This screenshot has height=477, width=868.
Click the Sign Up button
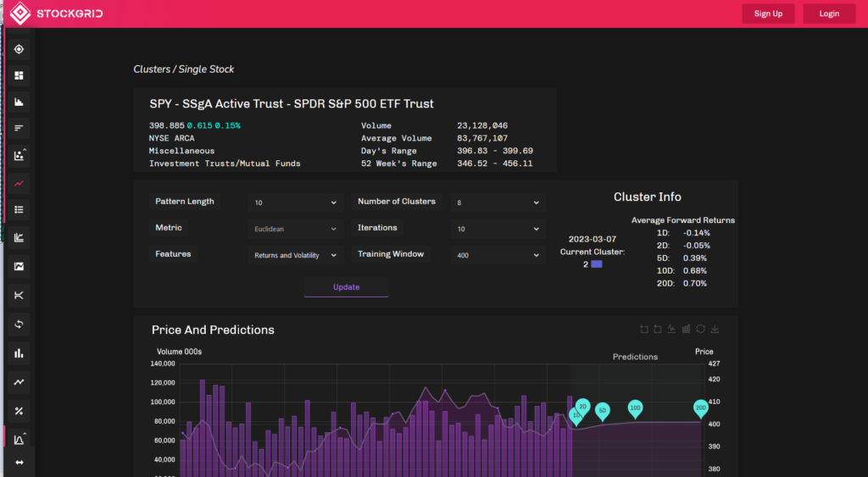tap(768, 14)
